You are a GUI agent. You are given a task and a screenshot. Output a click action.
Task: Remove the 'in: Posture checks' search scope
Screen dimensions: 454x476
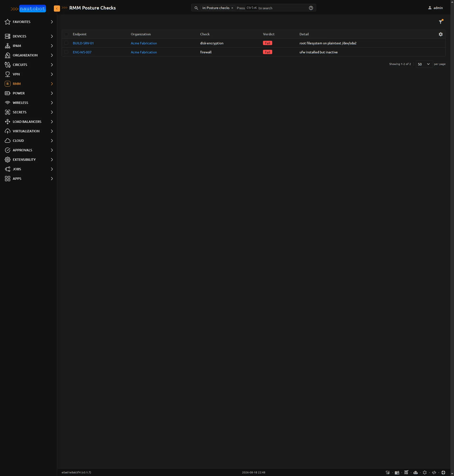(232, 8)
